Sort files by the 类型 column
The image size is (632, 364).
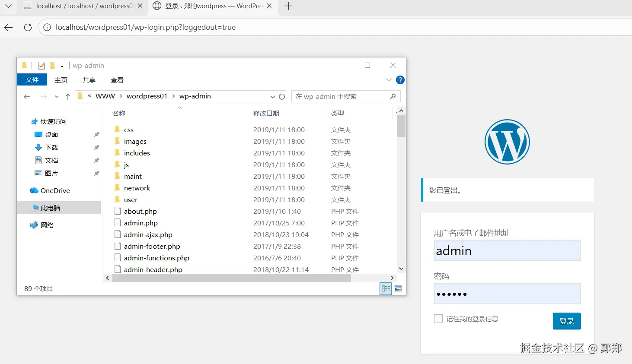coord(338,114)
